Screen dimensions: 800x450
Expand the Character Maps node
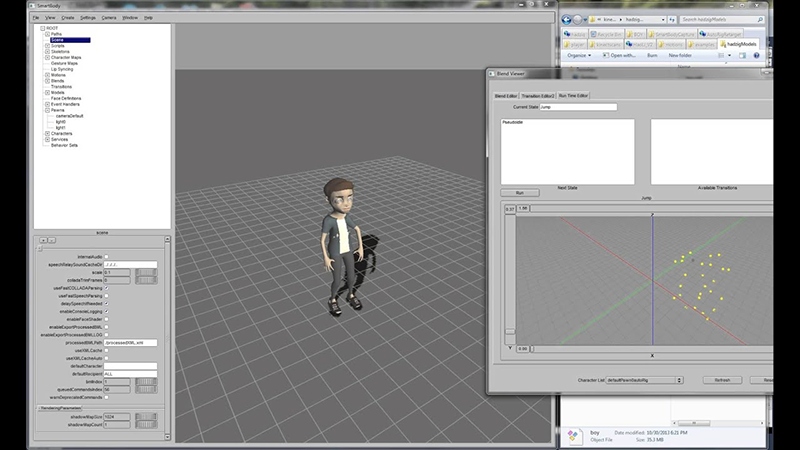coord(47,58)
